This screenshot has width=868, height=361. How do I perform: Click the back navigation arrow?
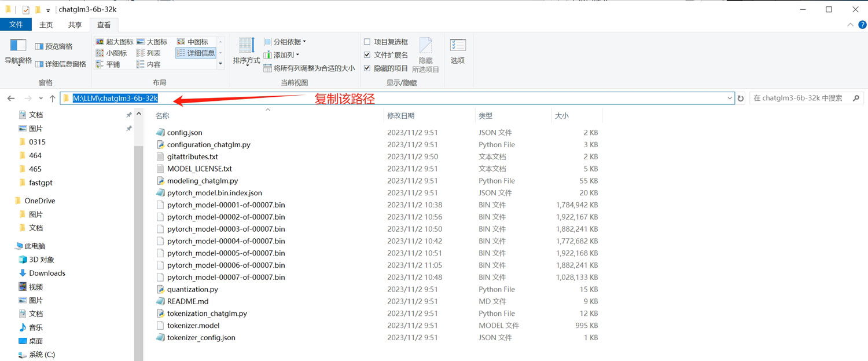[11, 99]
